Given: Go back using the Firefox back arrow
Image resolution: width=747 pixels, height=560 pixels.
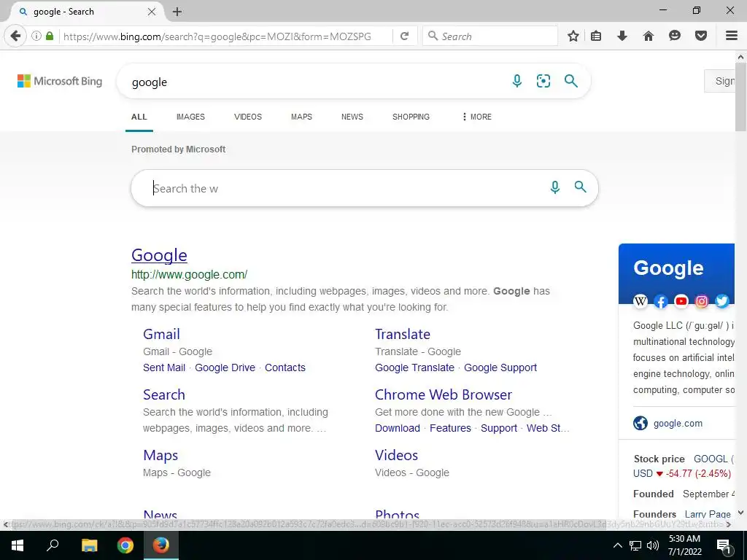Looking at the screenshot, I should 15,36.
